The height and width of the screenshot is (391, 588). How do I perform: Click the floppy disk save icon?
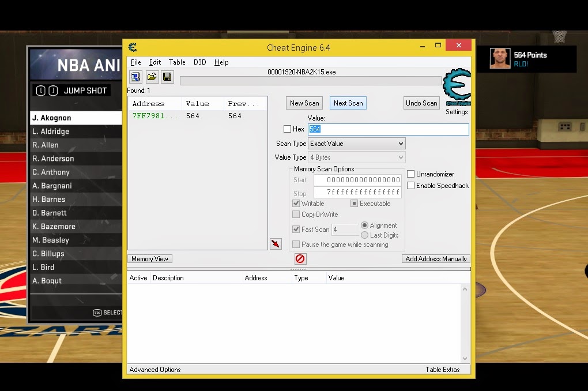[x=167, y=77]
